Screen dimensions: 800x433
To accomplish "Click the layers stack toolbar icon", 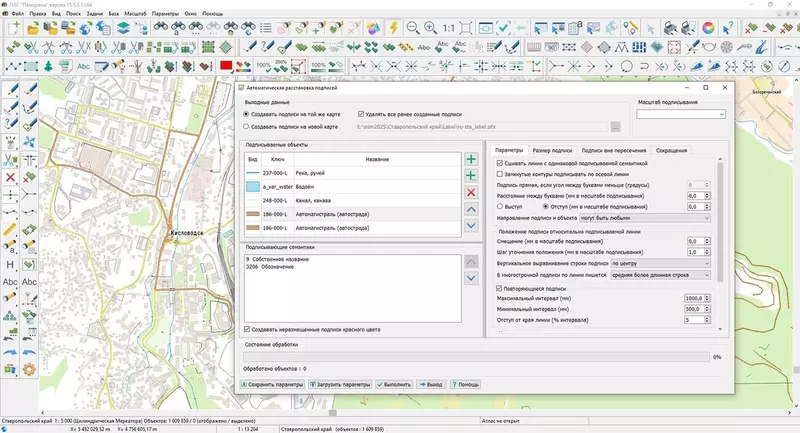I will [122, 29].
